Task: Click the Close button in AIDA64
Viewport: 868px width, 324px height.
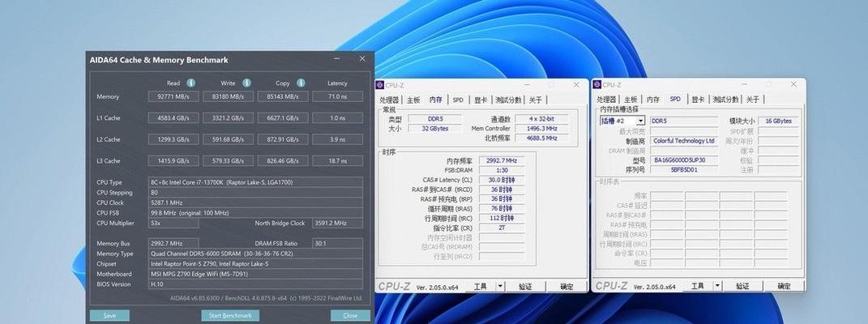Action: (350, 316)
